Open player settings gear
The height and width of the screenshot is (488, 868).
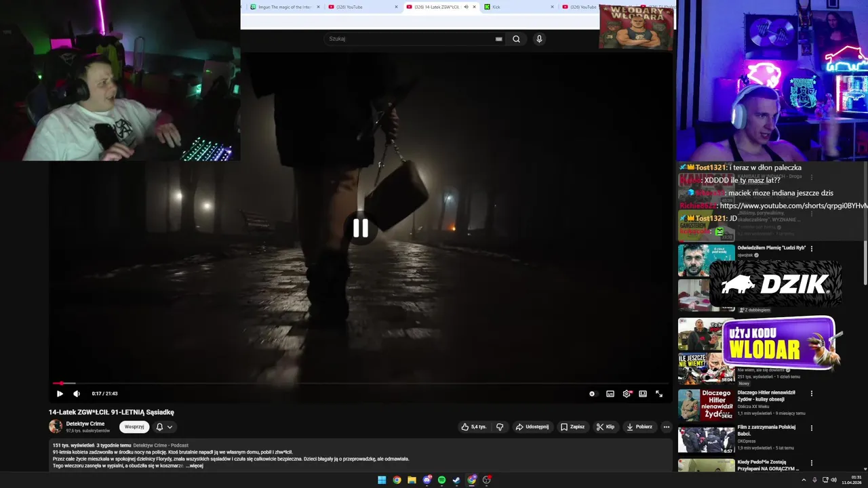coord(627,394)
